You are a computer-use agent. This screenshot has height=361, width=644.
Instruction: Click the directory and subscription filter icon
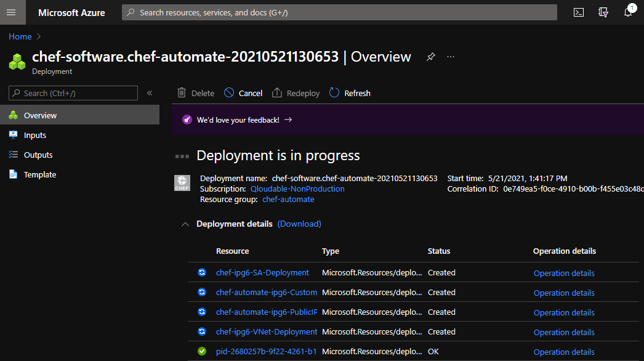(603, 12)
